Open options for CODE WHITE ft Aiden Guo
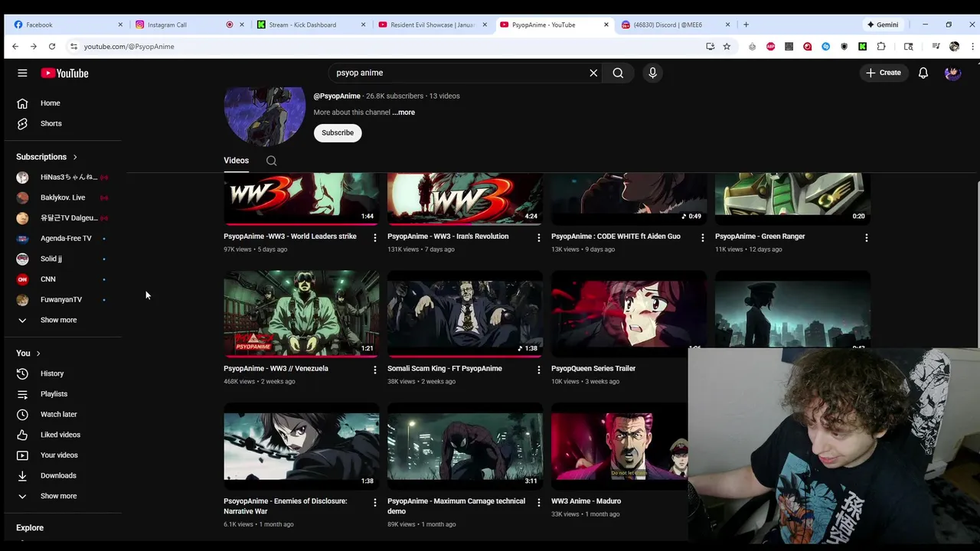 click(702, 238)
